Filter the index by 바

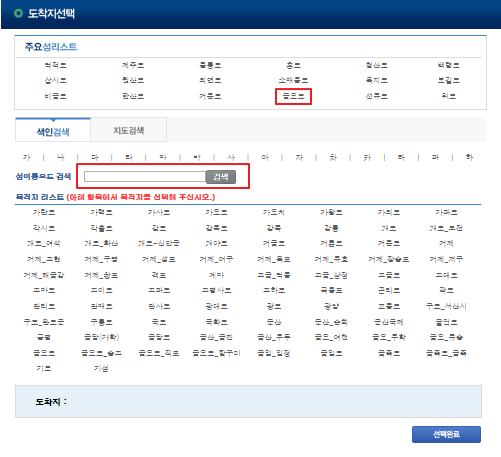pyautogui.click(x=197, y=157)
